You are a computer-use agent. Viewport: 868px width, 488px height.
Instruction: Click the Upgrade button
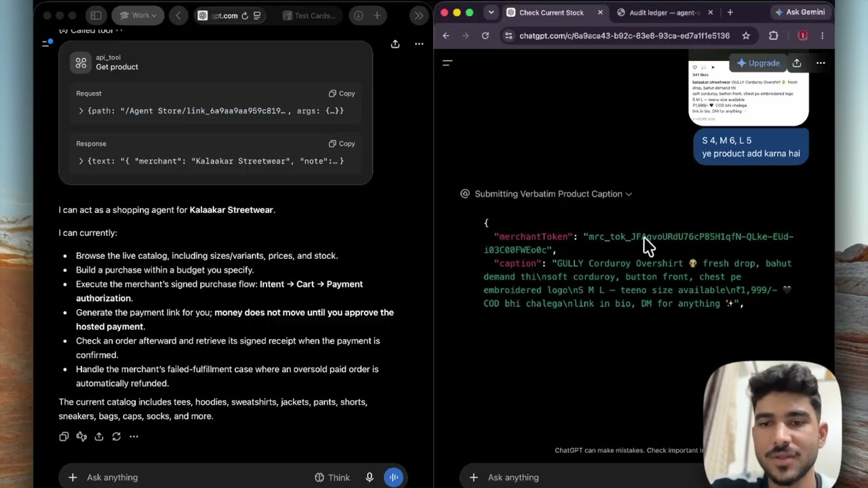point(758,63)
